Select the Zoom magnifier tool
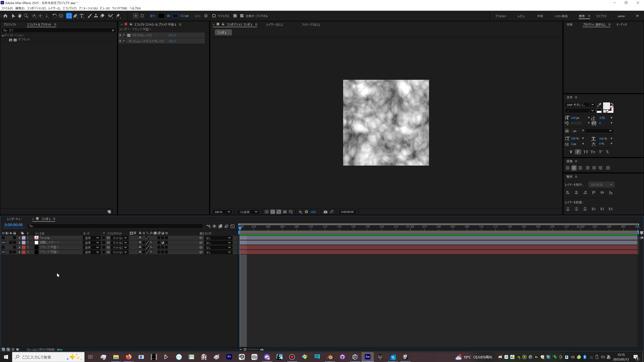 26,16
